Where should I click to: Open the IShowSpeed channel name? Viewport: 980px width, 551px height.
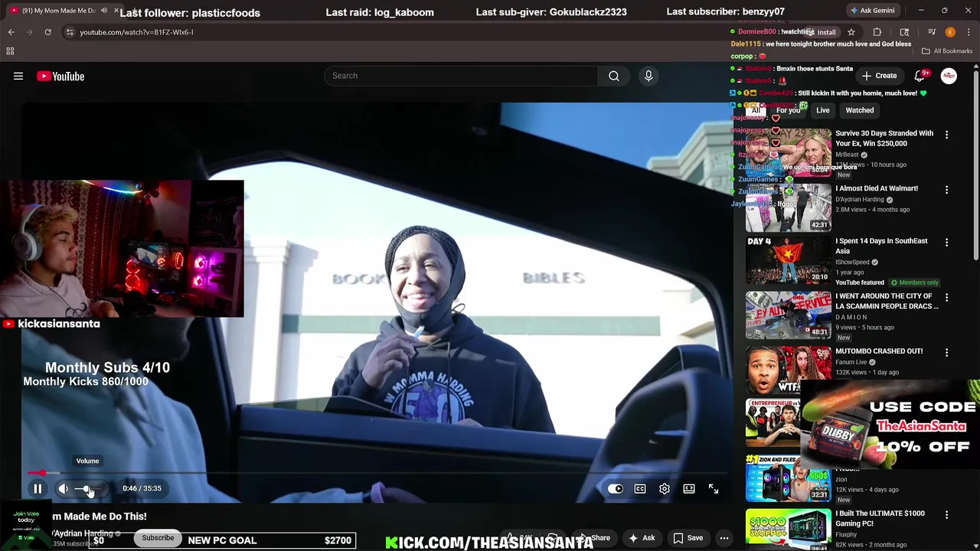click(x=854, y=262)
